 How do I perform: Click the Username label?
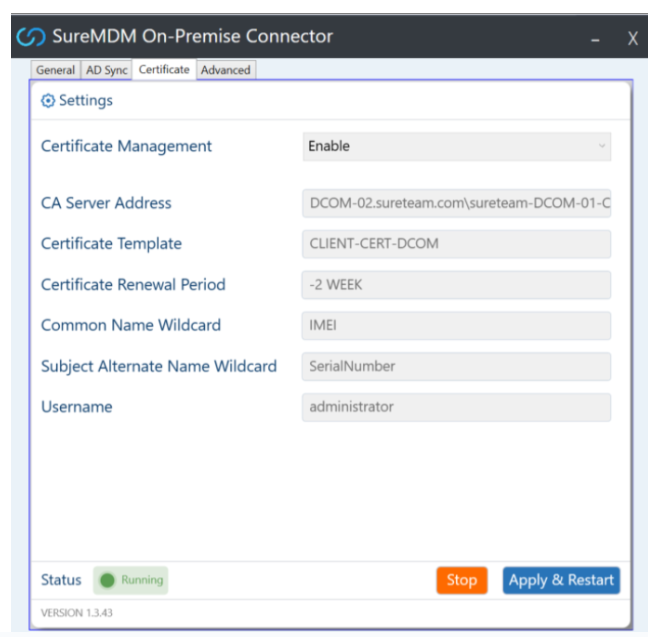(x=76, y=407)
